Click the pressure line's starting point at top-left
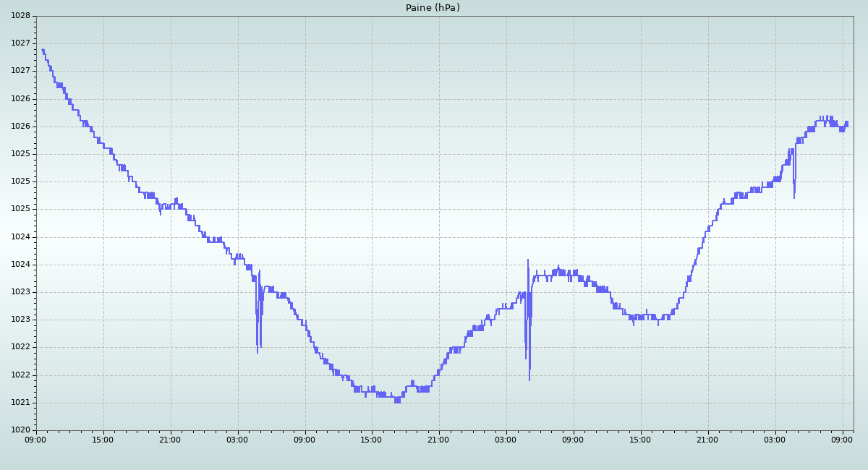Image resolution: width=868 pixels, height=470 pixels. tap(43, 50)
